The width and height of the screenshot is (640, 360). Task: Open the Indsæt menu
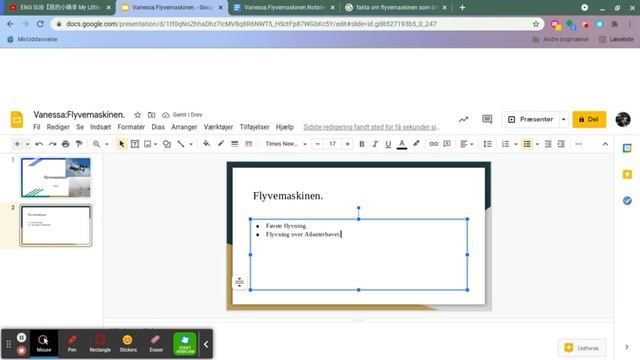click(x=100, y=127)
